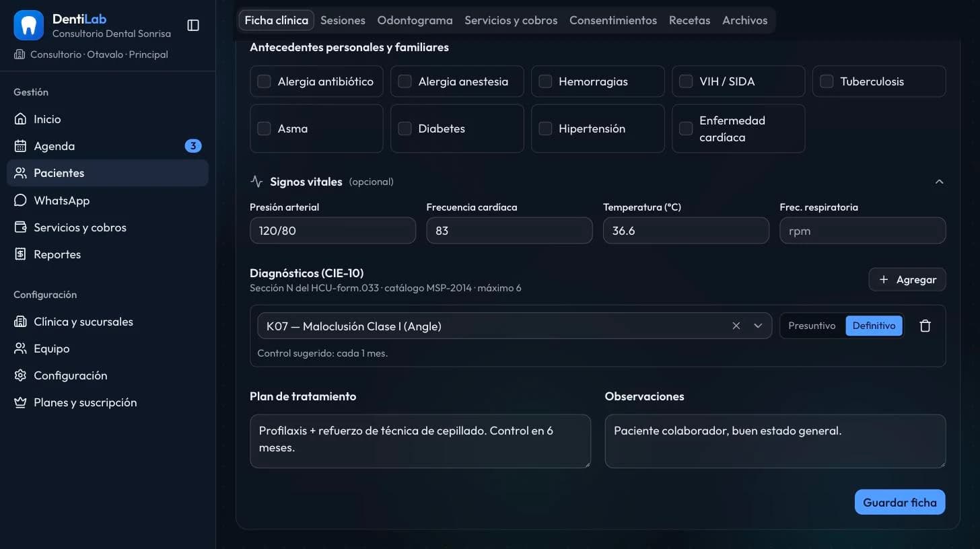
Task: Enable the VIH / SIDA checkbox
Action: tap(686, 81)
